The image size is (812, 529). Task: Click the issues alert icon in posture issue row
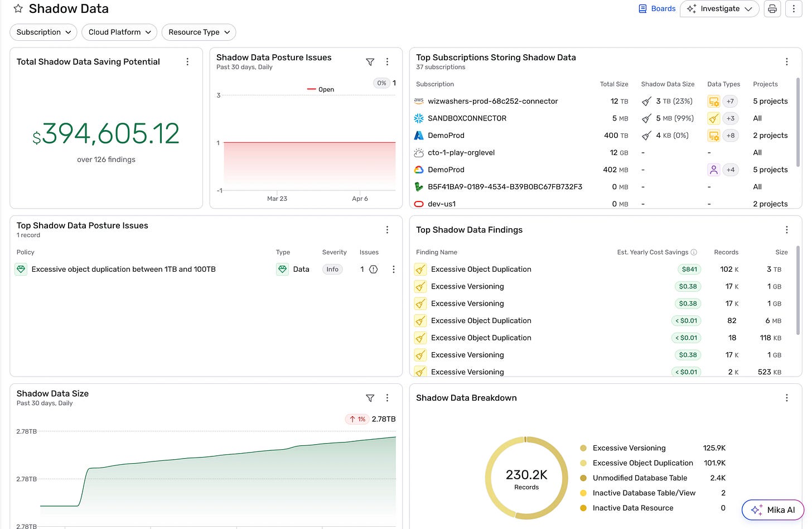[x=374, y=270]
